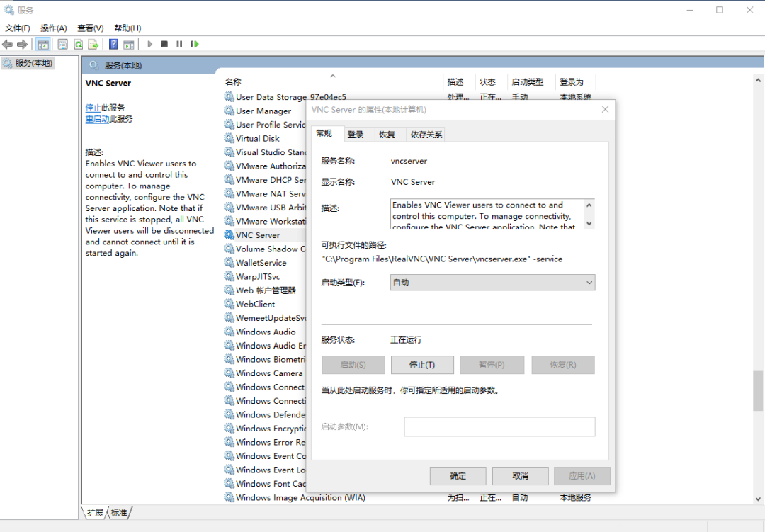Select the WemeetUpdateSvc service row
The height and width of the screenshot is (532, 765).
pyautogui.click(x=265, y=318)
